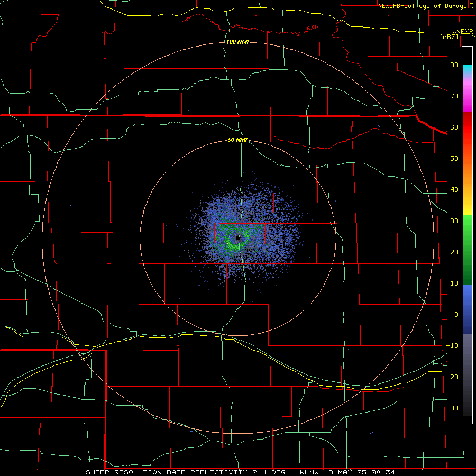Click the bright green segment of color bar
This screenshot has width=476, height=476.
(467, 224)
